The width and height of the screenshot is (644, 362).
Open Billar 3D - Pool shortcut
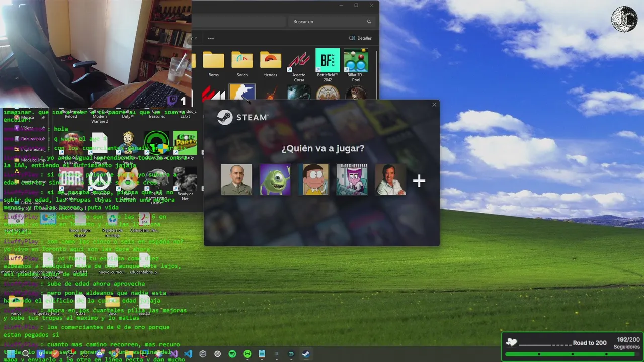[x=356, y=66]
